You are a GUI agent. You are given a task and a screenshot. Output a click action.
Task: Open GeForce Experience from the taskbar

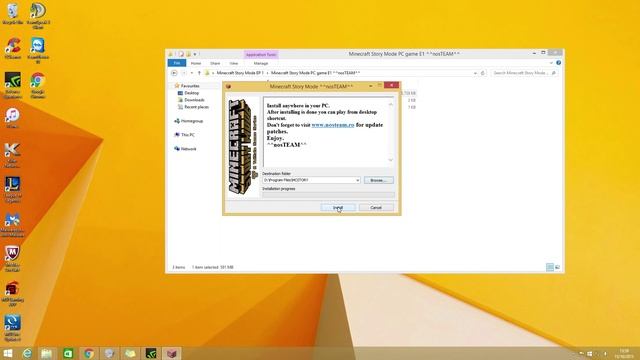[151, 353]
